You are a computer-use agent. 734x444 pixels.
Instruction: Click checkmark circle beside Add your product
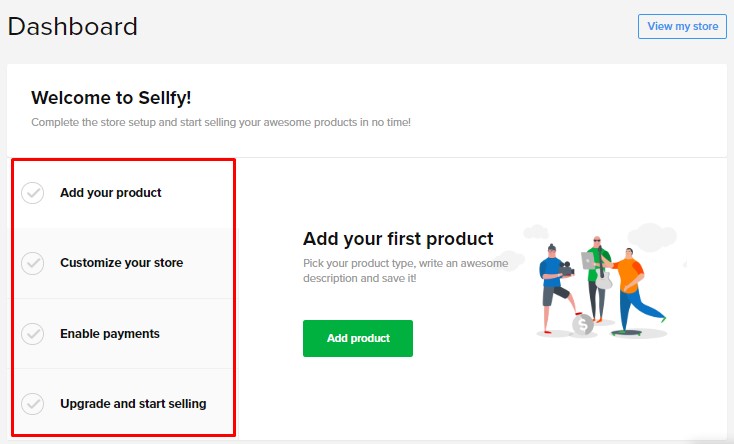[33, 193]
